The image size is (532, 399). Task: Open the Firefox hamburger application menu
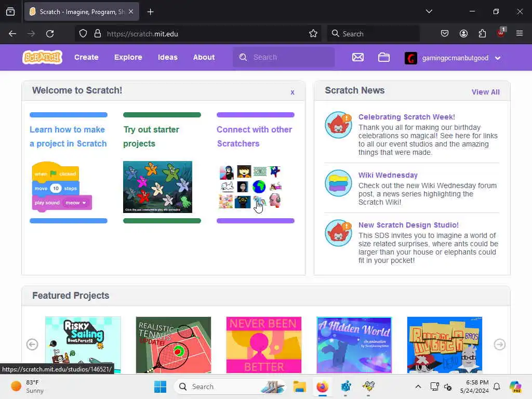click(520, 33)
